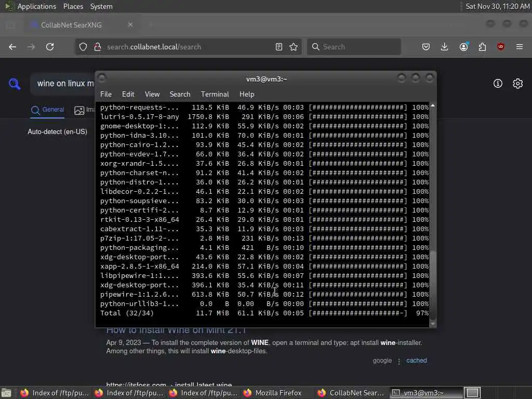
Task: Click the pipewire-1:1.2.6 download line
Action: (x=264, y=295)
